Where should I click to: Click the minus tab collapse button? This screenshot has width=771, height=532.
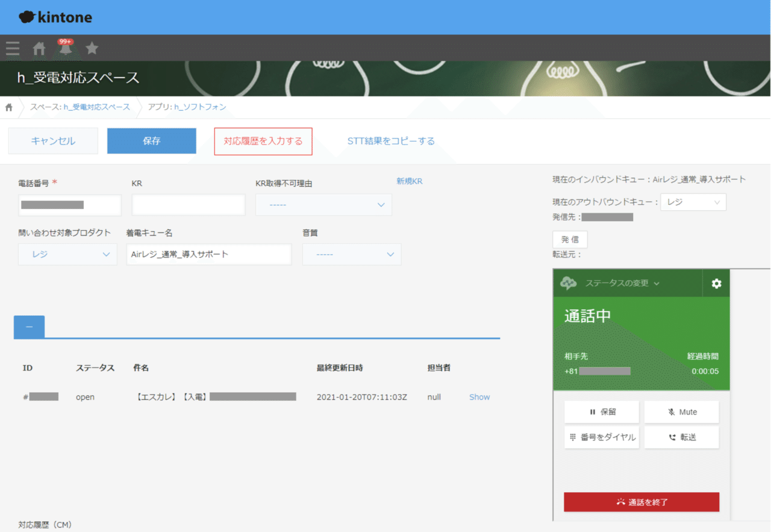point(29,327)
